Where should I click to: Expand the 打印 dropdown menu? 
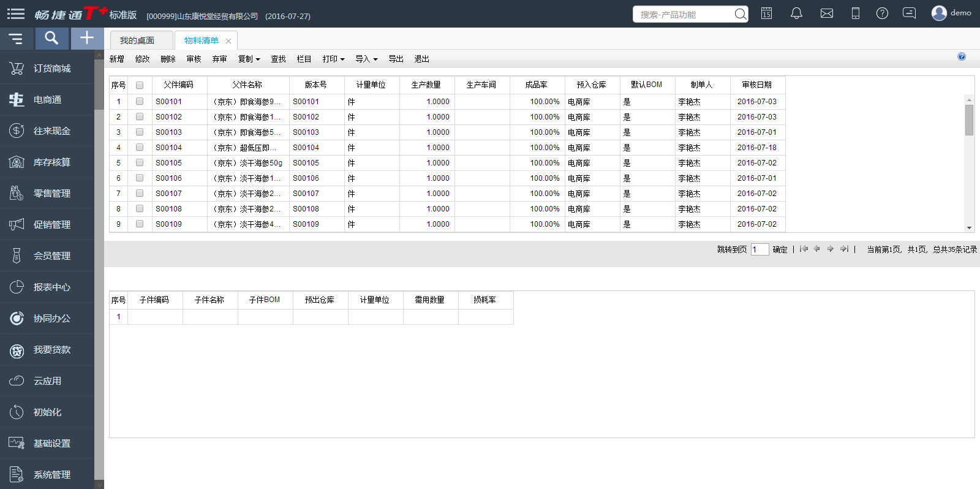[333, 59]
